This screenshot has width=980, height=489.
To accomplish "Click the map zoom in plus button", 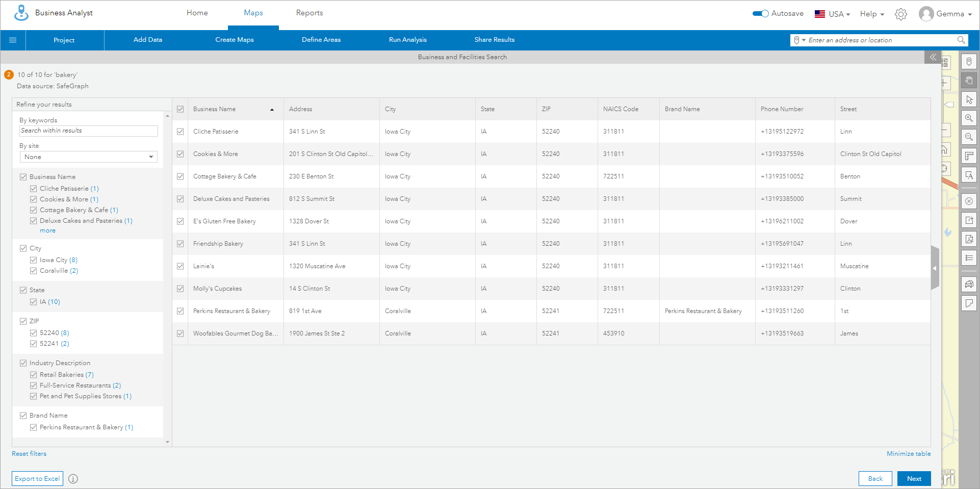I will [945, 83].
